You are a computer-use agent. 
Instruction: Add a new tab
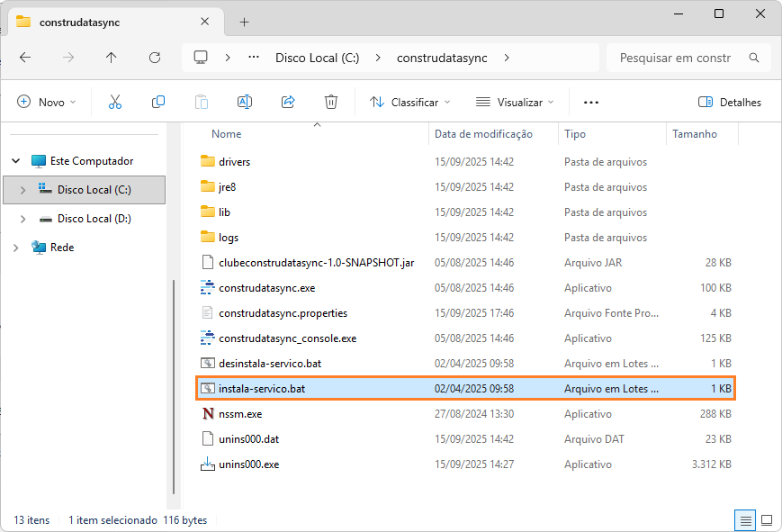pos(245,22)
